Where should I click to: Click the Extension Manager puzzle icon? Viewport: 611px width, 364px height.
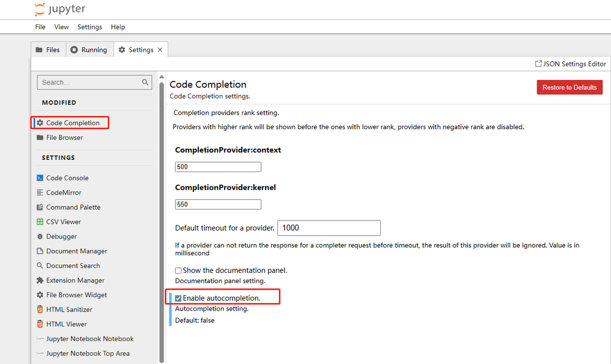click(40, 281)
